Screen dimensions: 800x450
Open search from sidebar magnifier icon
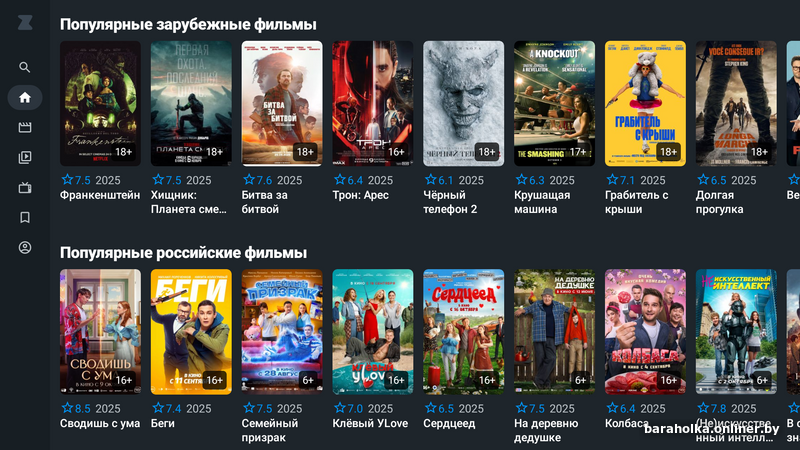pos(24,67)
